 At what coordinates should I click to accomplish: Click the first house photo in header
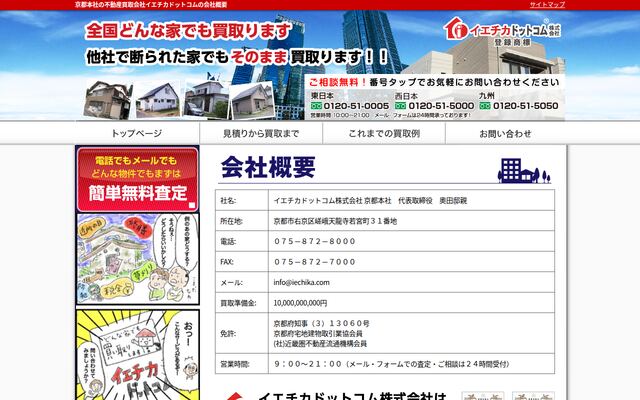coord(108,100)
